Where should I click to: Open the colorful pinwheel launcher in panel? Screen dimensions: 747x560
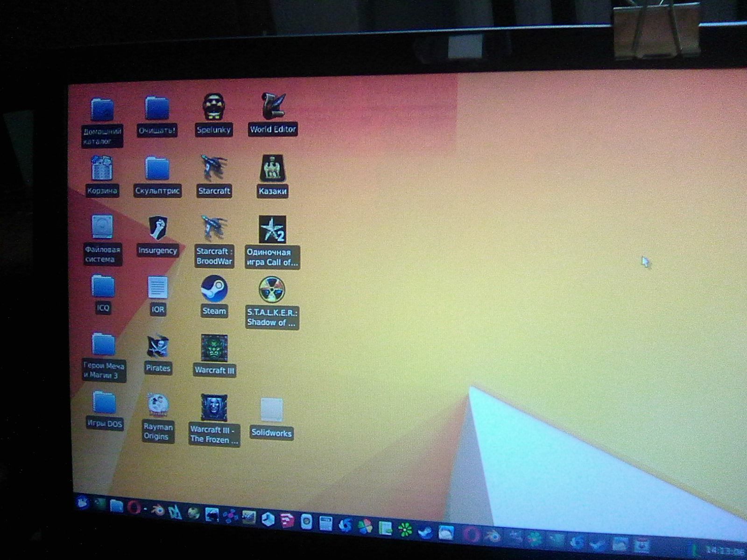(x=365, y=527)
